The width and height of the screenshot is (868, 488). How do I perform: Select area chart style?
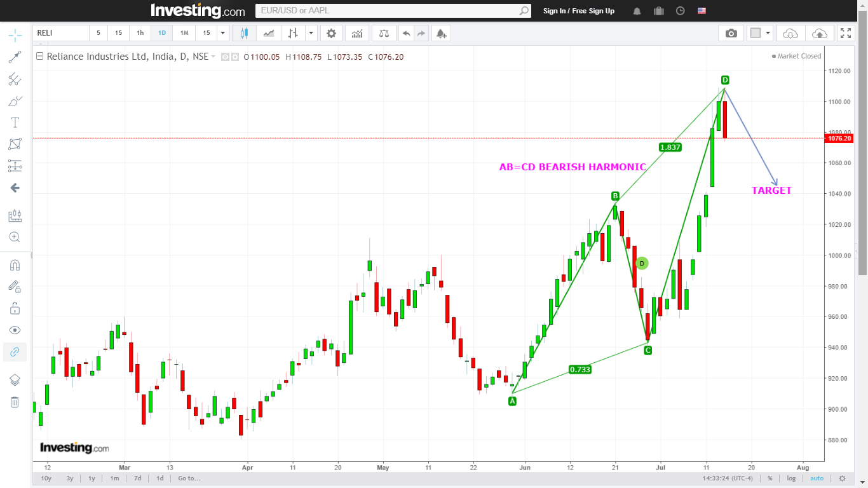[x=269, y=33]
